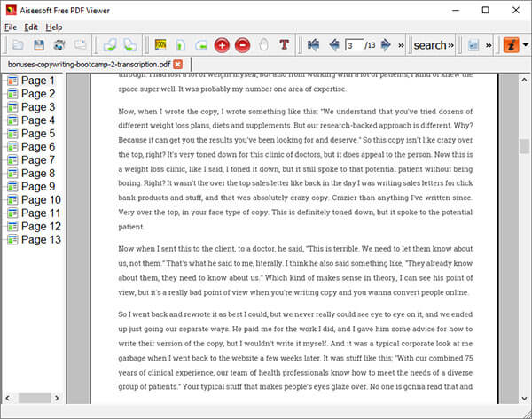Select the text selection T tool

tap(284, 45)
